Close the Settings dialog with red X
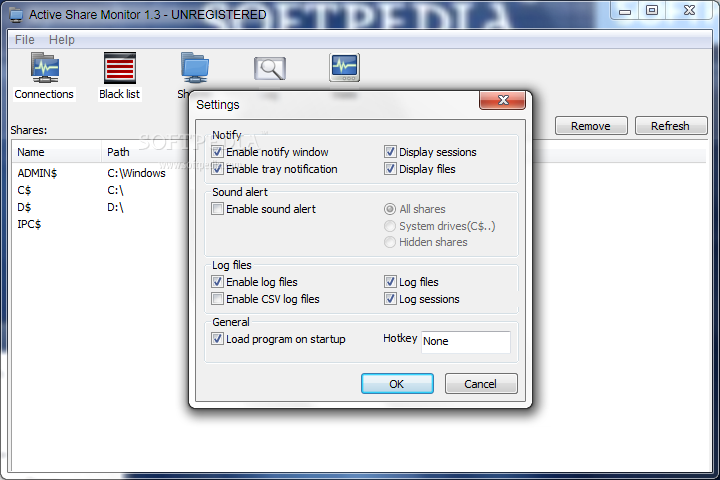 tap(503, 100)
